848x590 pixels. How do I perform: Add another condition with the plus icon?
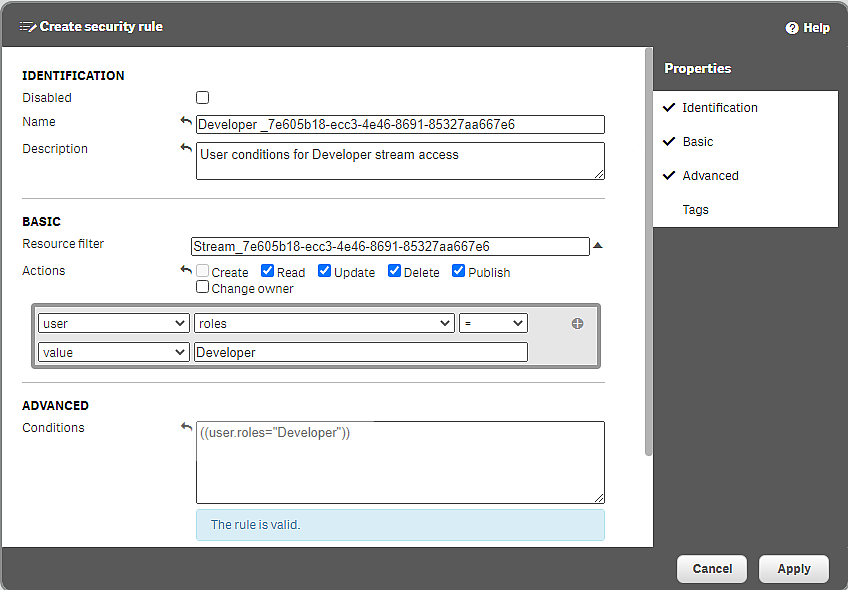[578, 323]
